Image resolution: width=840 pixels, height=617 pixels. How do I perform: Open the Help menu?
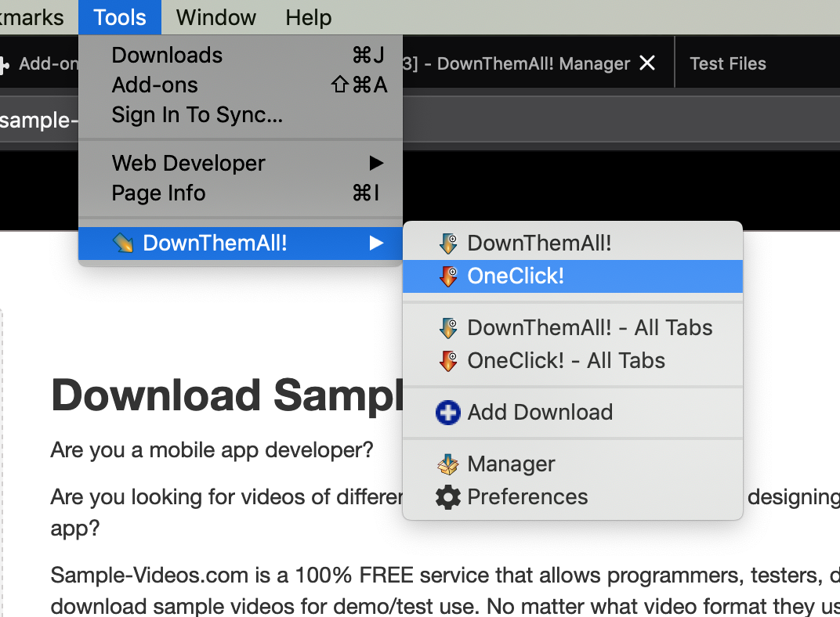pos(308,17)
